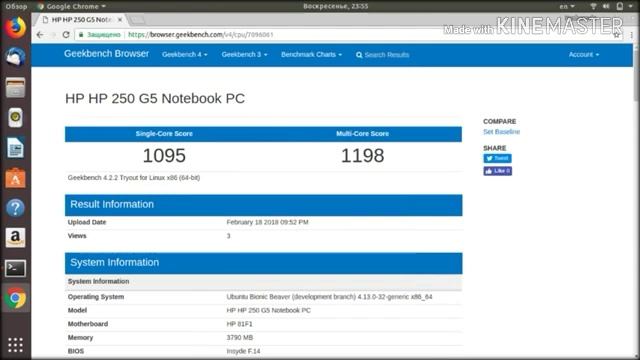
Task: Open the Account dropdown menu
Action: pos(584,54)
